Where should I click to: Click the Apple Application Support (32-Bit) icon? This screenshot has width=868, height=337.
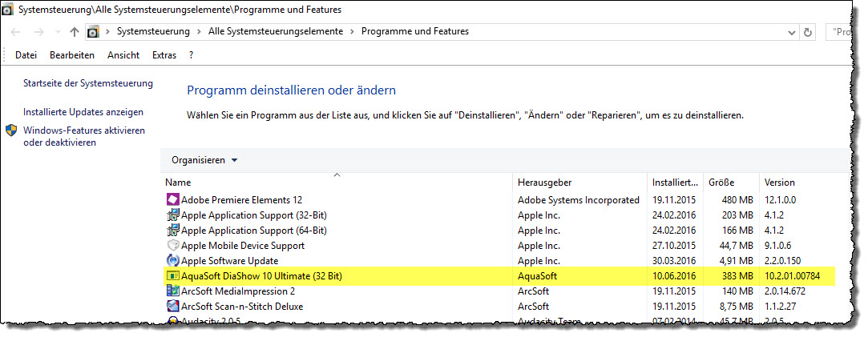(172, 215)
